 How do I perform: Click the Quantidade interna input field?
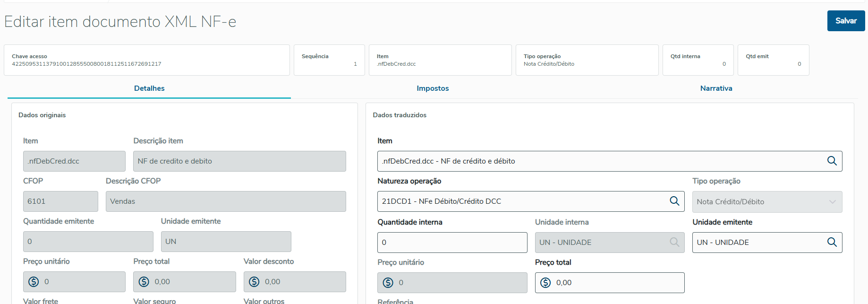click(x=452, y=243)
